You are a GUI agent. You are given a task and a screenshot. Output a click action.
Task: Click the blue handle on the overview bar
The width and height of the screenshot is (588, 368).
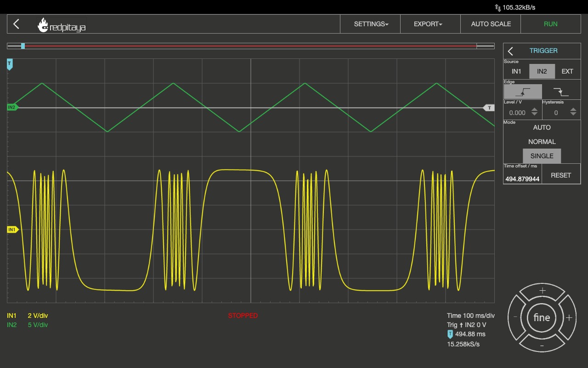23,46
